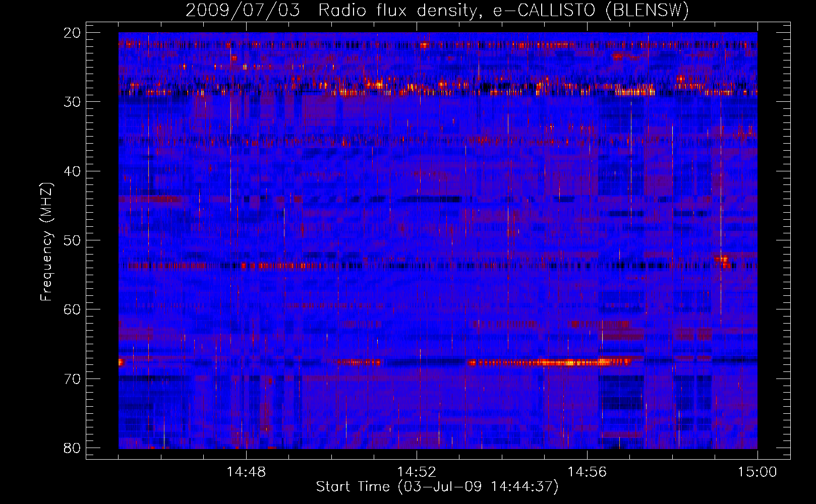Image resolution: width=816 pixels, height=504 pixels.
Task: Click the 14:48 time tick label
Action: tap(246, 472)
